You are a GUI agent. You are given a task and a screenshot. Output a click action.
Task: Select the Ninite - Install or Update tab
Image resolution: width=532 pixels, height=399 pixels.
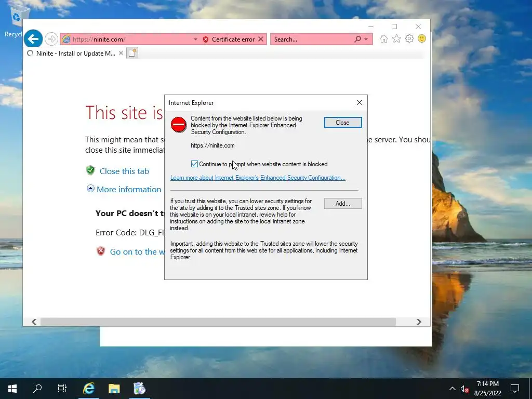pos(75,54)
